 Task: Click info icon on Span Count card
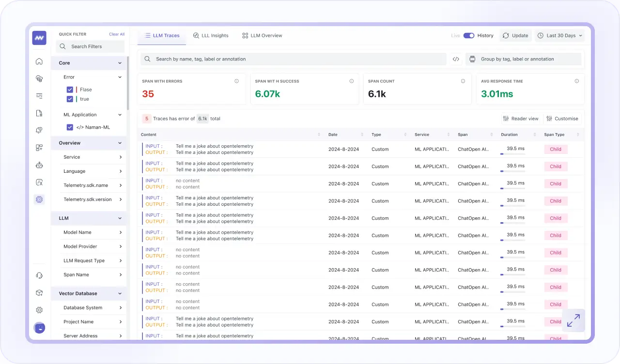click(463, 81)
